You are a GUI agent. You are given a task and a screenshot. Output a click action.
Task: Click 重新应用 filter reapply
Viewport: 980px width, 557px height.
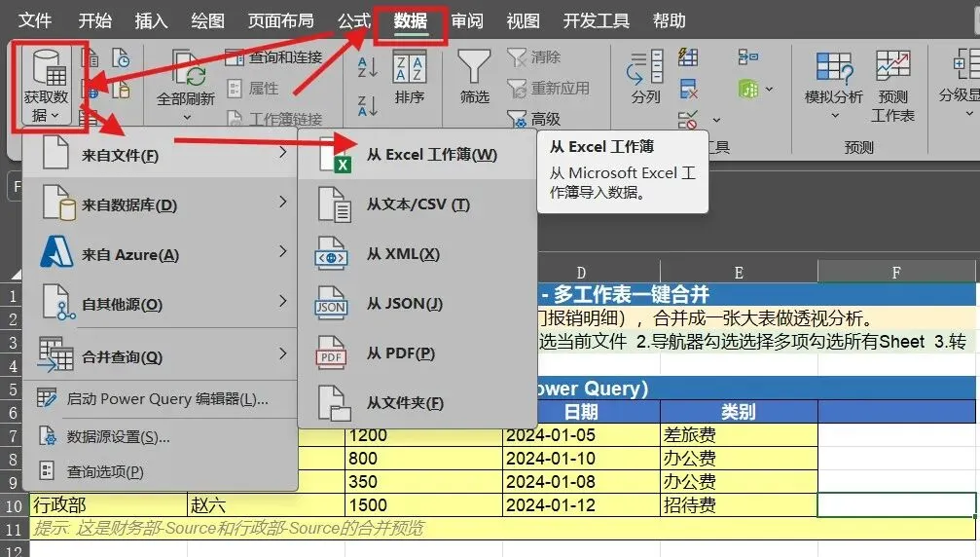click(548, 89)
